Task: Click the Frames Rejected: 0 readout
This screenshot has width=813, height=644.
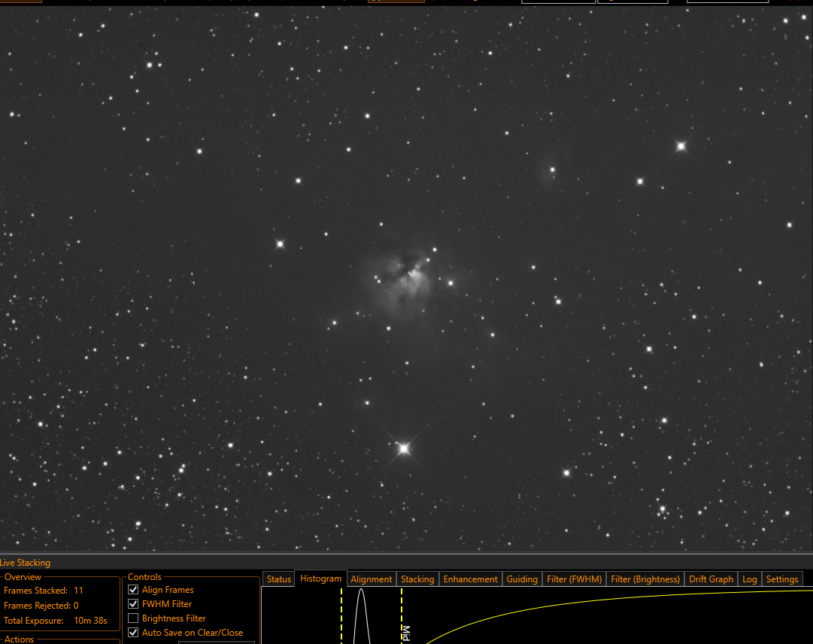Action: point(41,606)
